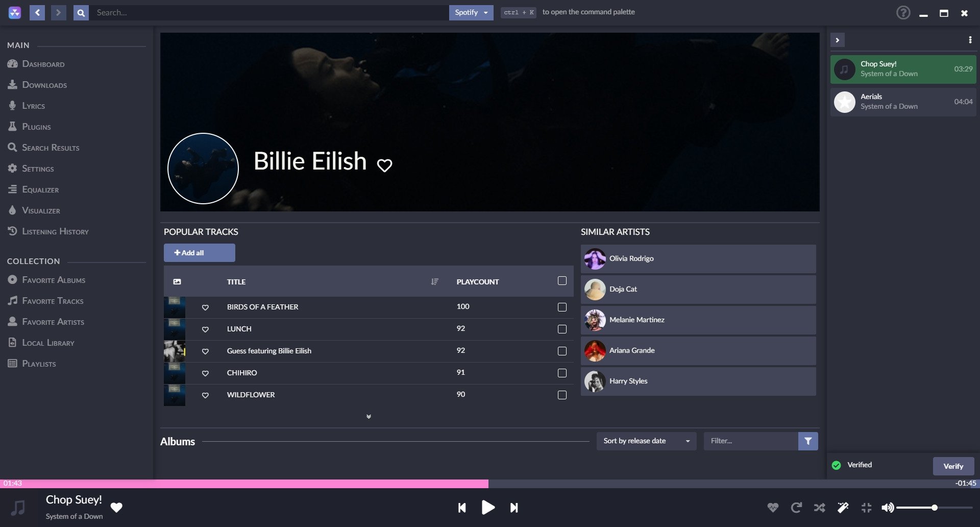
Task: Click the thumbnail column image icon
Action: (x=177, y=281)
